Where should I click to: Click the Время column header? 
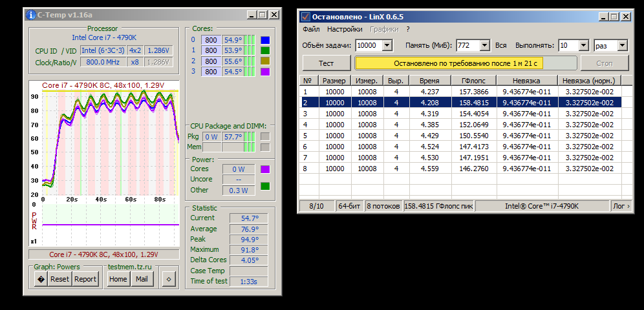(429, 80)
